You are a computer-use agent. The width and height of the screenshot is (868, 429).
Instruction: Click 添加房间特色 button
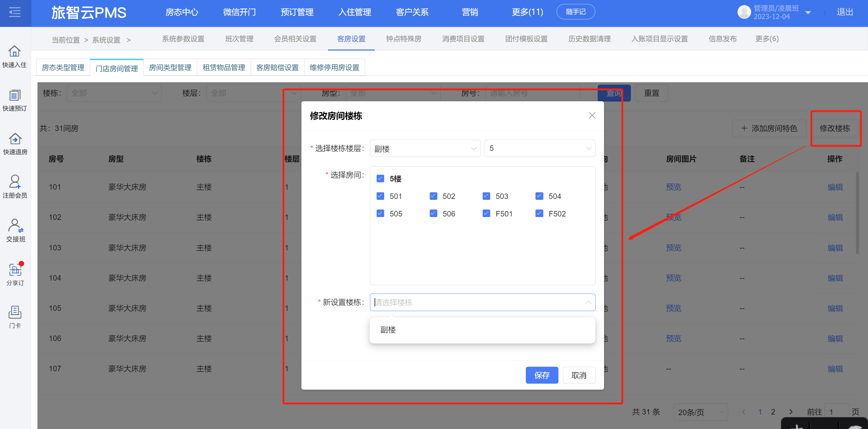[x=769, y=128]
